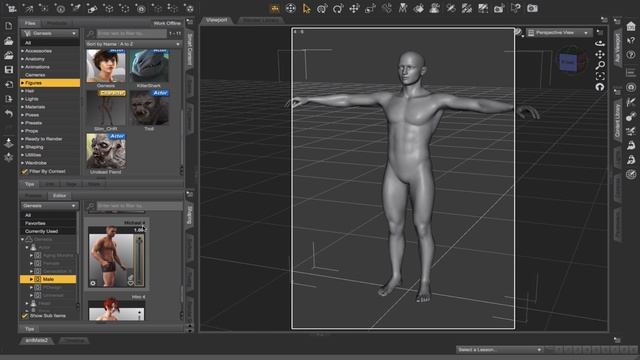Open the Genesis dropdown in Files panel

(x=50, y=33)
